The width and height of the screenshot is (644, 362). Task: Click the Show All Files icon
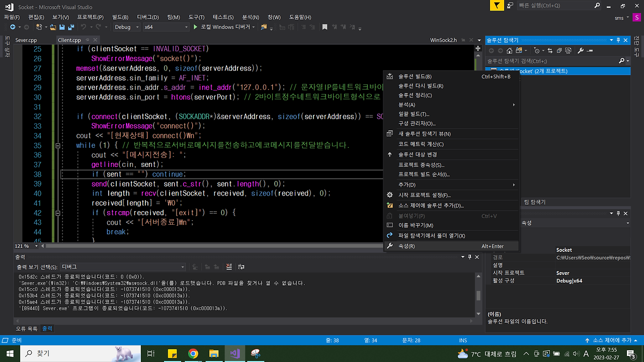[x=569, y=51]
